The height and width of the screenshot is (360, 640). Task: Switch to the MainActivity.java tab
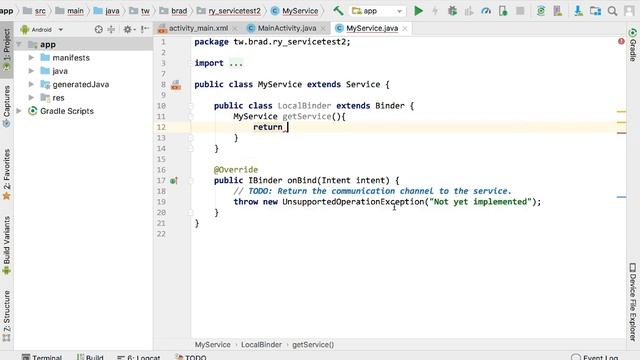(287, 28)
